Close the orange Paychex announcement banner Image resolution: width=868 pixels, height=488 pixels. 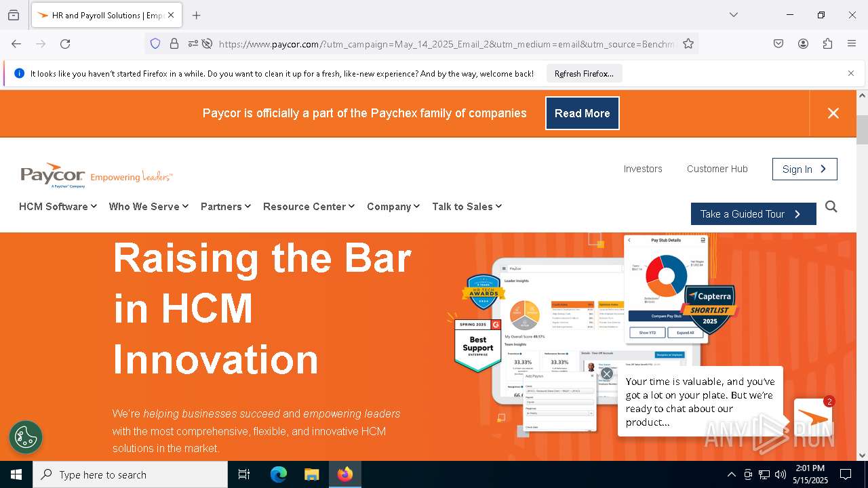[x=833, y=113]
